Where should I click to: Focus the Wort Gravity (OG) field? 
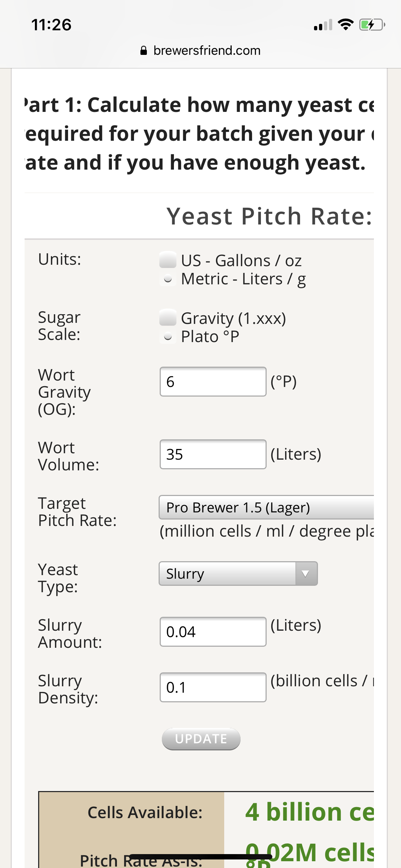[x=213, y=382]
